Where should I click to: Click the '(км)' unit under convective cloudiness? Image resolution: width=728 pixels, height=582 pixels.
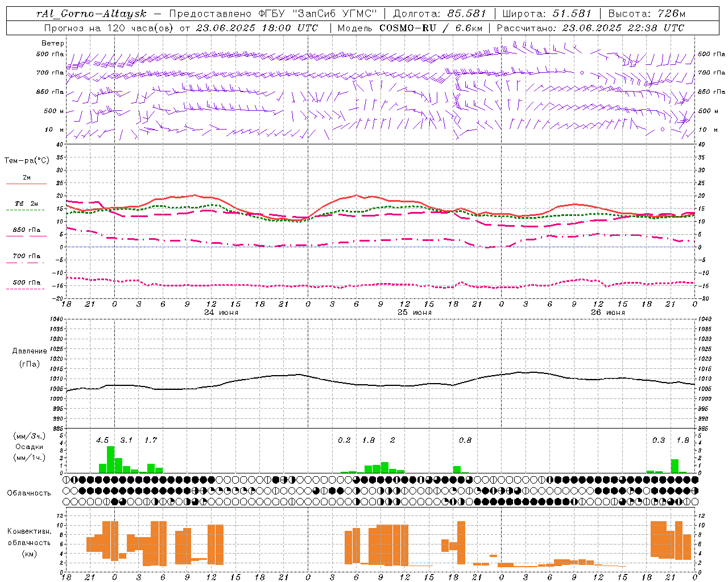pos(30,554)
